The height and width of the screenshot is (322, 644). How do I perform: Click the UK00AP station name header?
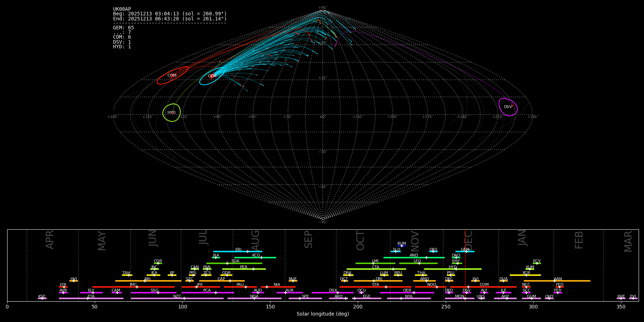coord(122,9)
